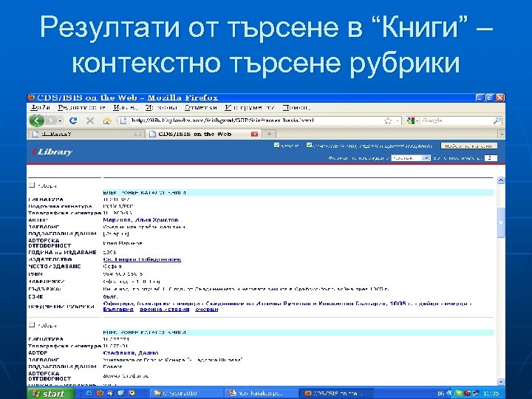Viewport: 532px width, 399px height.
Task: Switch to the CDS/ISIS on the Web tab
Action: pyautogui.click(x=203, y=134)
